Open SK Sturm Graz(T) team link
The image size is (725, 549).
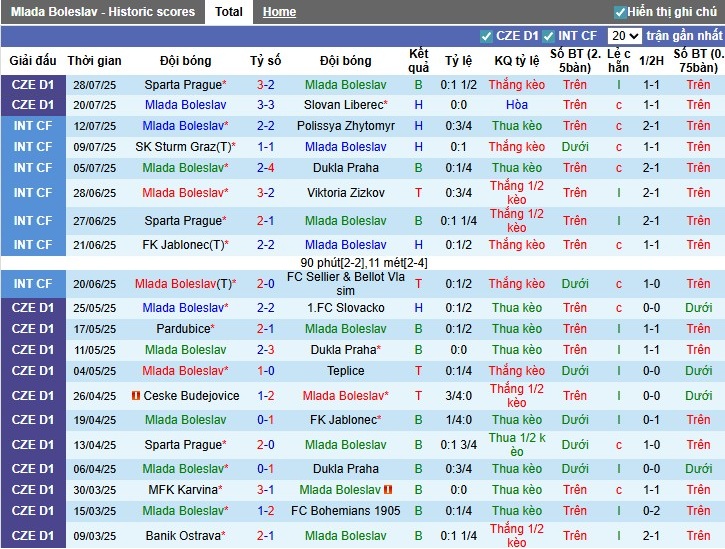[183, 147]
